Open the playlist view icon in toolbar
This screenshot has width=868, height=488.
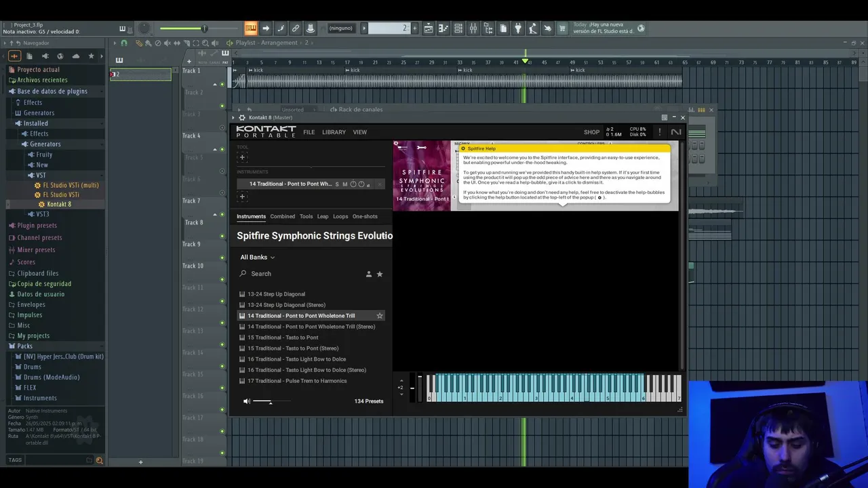429,28
